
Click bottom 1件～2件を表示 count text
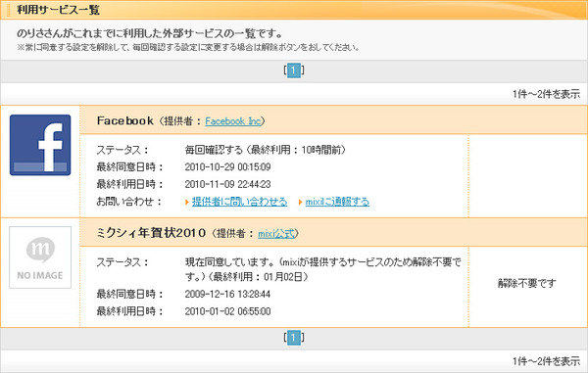(x=546, y=361)
